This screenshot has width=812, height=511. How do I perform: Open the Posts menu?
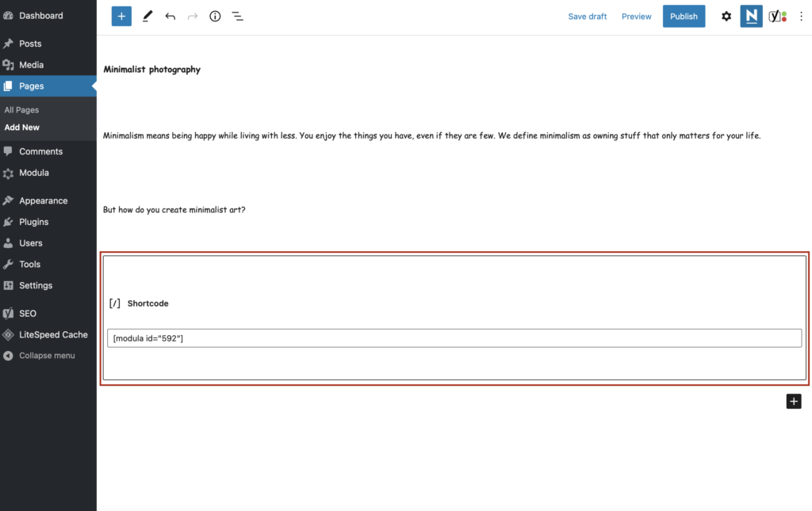(x=30, y=44)
